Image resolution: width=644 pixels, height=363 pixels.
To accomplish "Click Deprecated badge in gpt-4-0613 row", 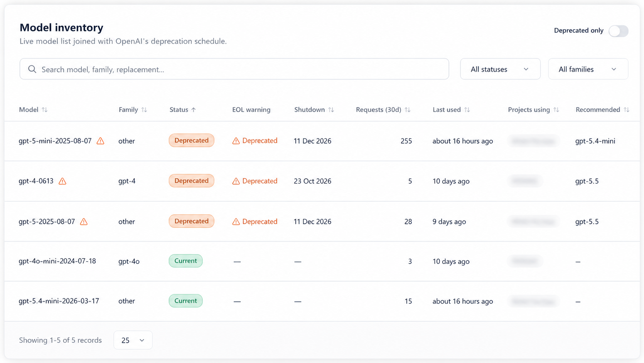I will 191,181.
